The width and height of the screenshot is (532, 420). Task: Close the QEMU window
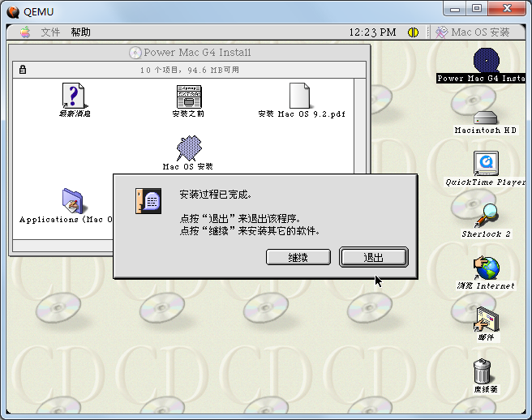507,8
